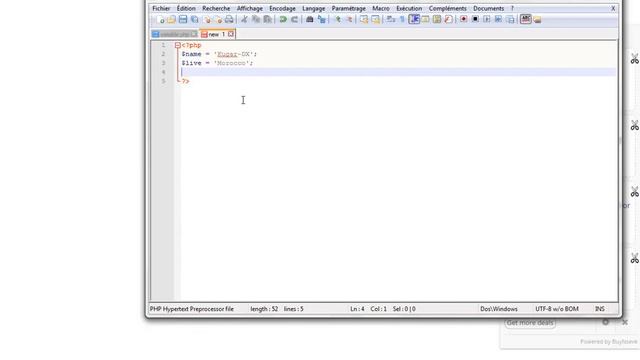This screenshot has height=360, width=640.
Task: Click the Dos\Windows line-ending status entry
Action: coord(499,309)
